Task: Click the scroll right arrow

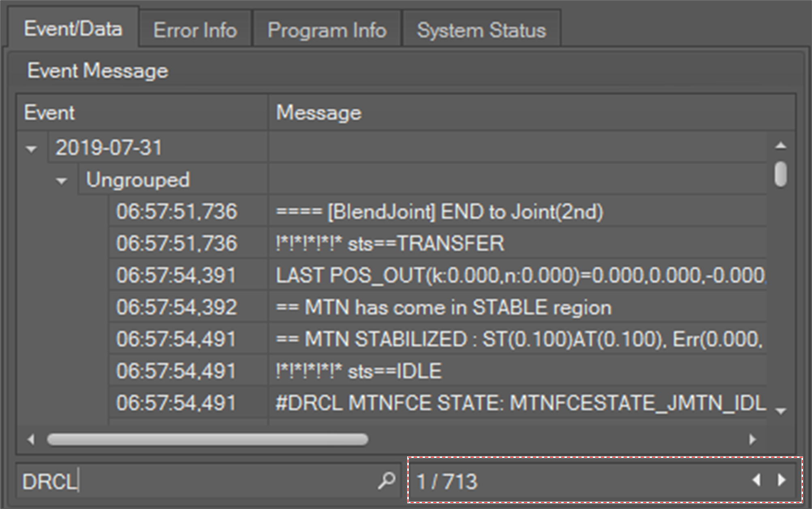Action: point(752,439)
